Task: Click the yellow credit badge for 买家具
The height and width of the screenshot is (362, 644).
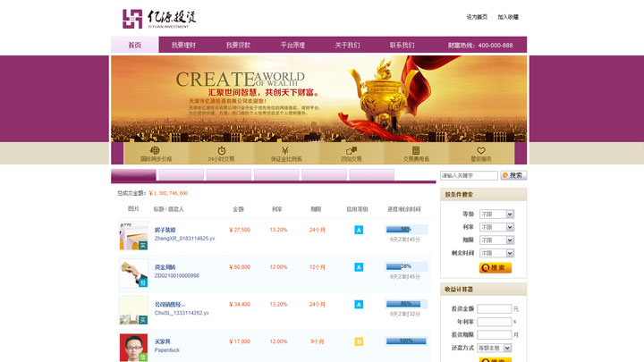Action: click(359, 341)
